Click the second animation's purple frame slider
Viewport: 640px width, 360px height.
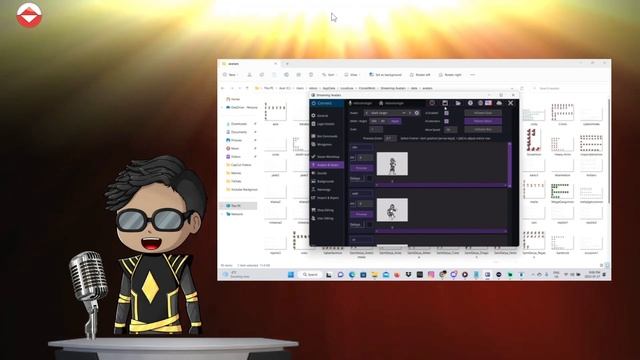[441, 231]
